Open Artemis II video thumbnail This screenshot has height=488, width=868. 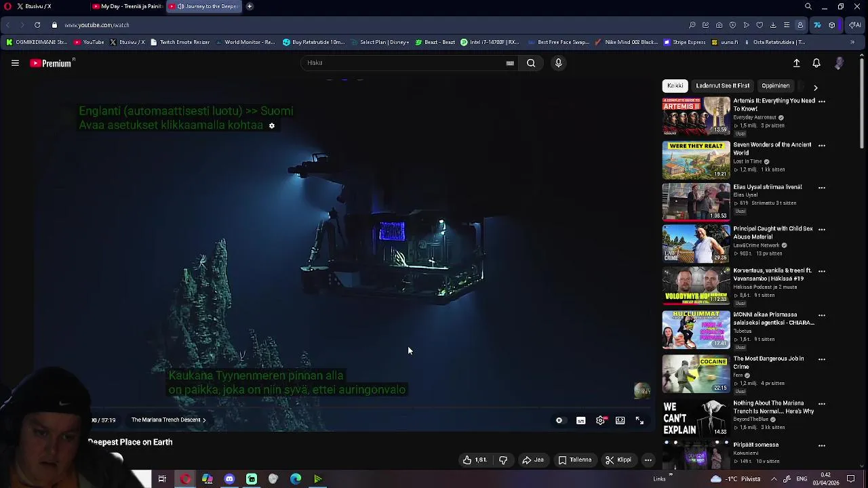pyautogui.click(x=696, y=115)
